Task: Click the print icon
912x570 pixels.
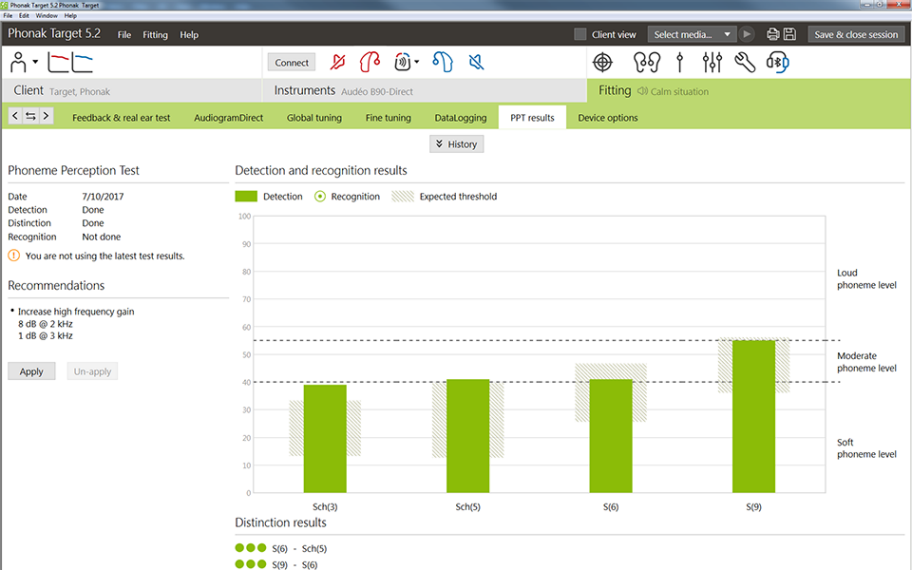Action: 773,34
